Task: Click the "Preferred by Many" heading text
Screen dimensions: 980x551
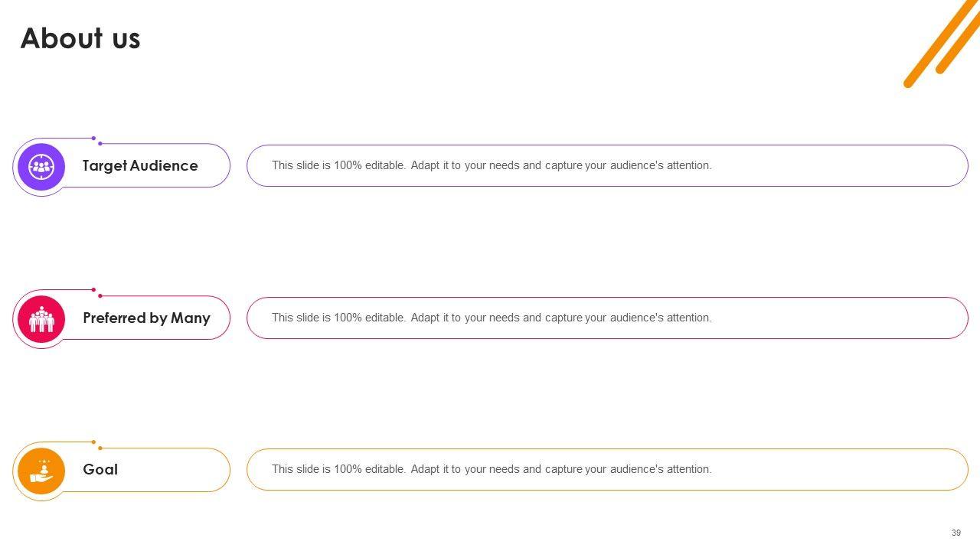Action: coord(146,318)
